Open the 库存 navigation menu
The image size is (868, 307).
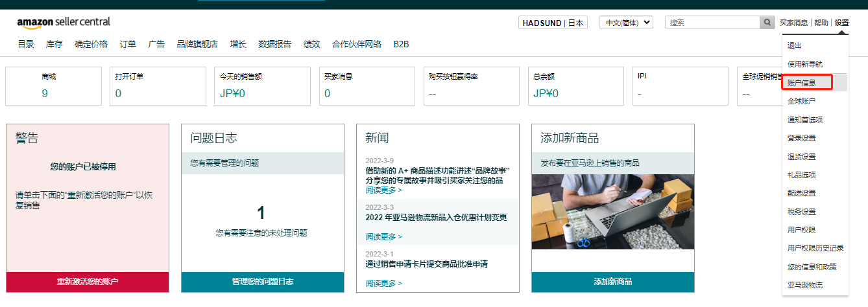coord(54,45)
